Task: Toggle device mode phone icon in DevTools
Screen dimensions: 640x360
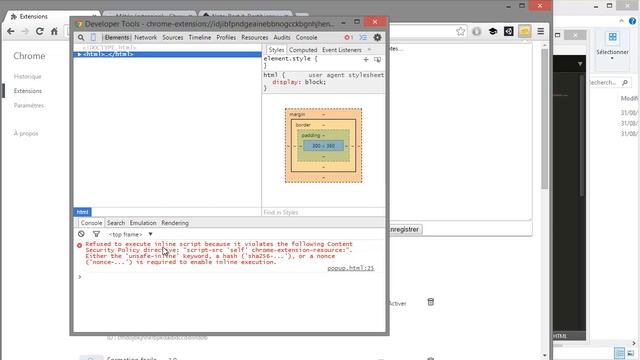Action: coord(93,38)
